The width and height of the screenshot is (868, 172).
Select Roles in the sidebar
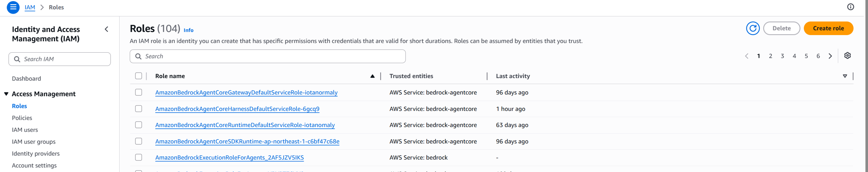(x=19, y=106)
